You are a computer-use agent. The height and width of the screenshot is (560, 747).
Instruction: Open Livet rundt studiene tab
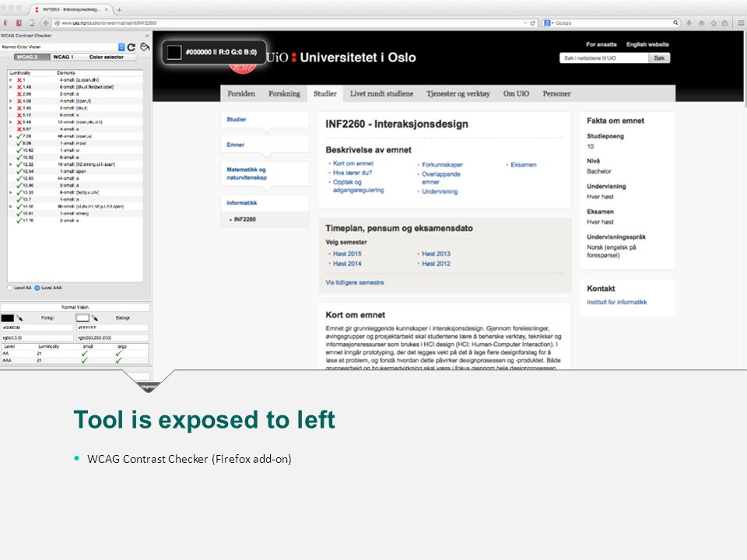point(381,94)
